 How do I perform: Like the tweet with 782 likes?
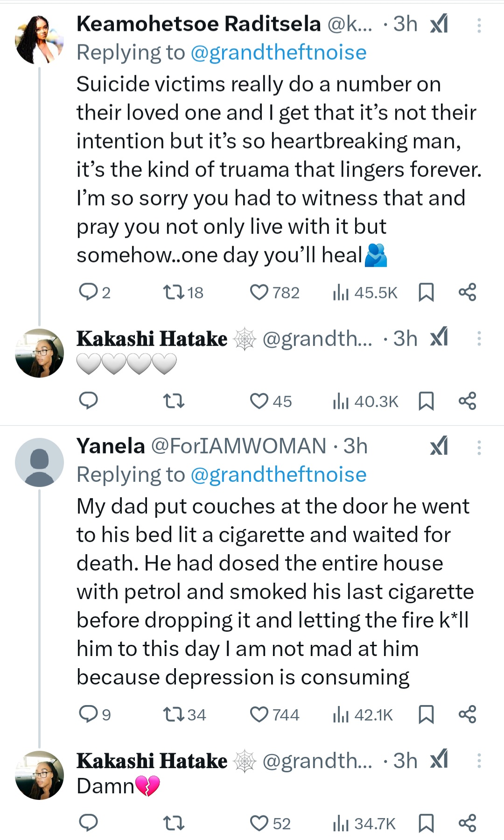(259, 292)
